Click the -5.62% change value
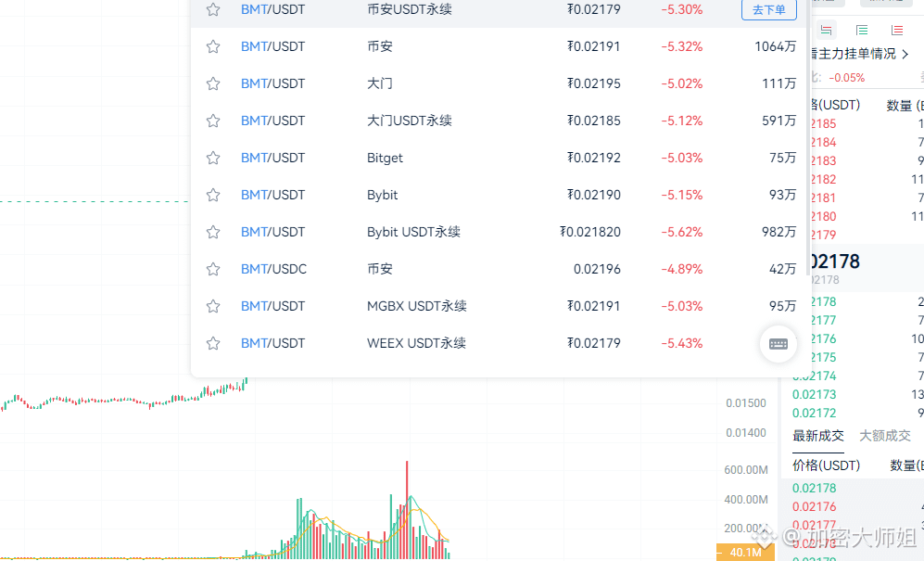This screenshot has height=561, width=924. click(x=682, y=232)
